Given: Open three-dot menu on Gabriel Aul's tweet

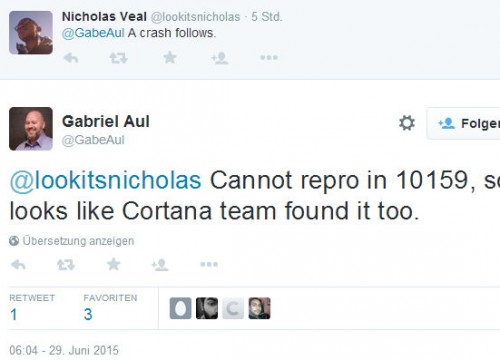Looking at the screenshot, I should [x=209, y=264].
